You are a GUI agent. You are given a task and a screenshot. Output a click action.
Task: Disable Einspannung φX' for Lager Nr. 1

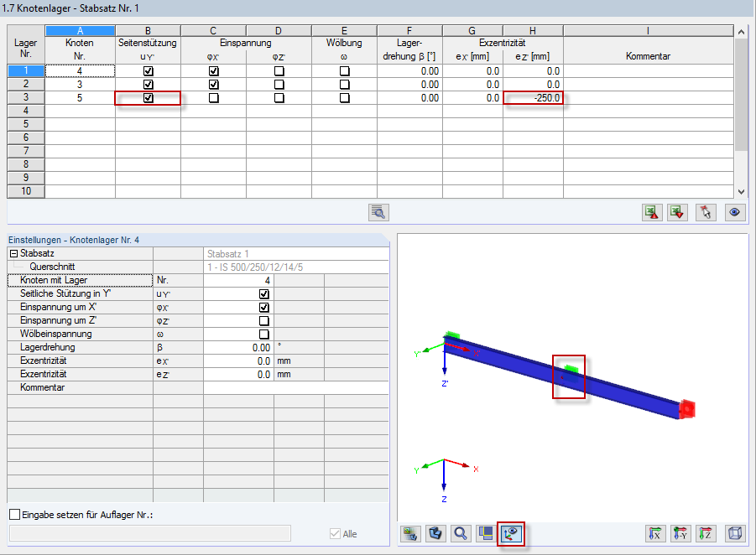[213, 70]
